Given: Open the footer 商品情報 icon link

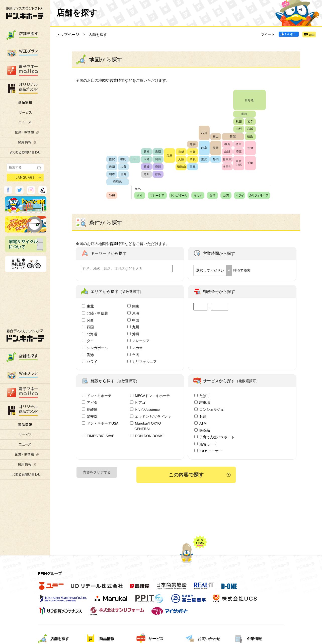Looking at the screenshot, I should pos(101,638).
